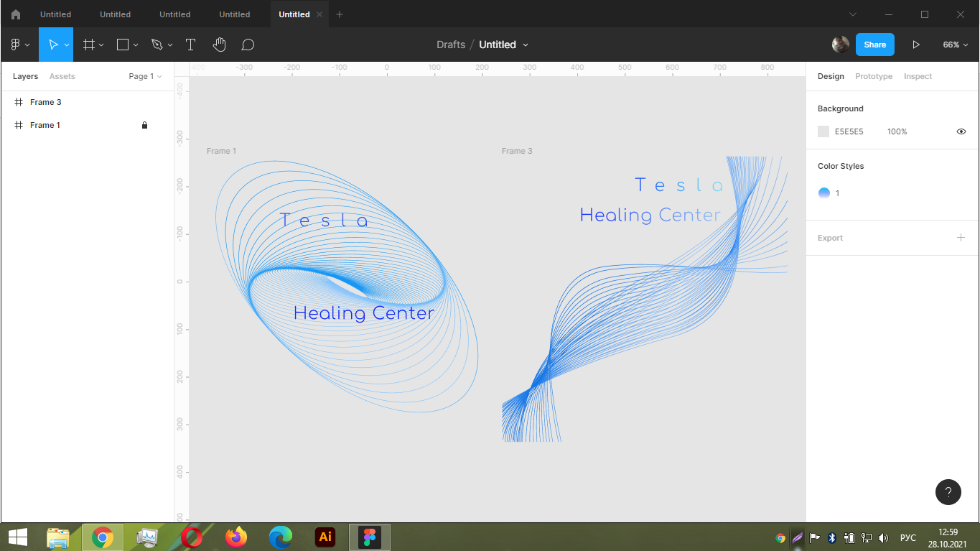Select the Frame tool

point(89,45)
